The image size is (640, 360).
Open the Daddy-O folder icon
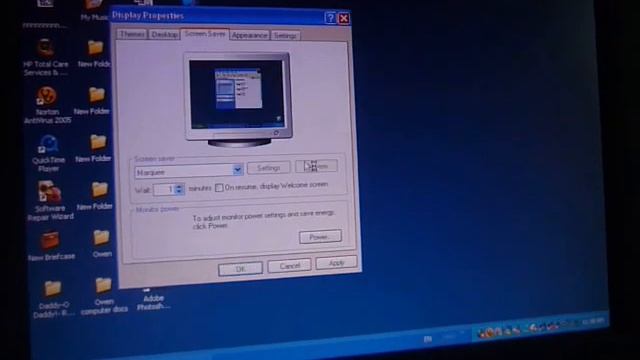pyautogui.click(x=53, y=299)
